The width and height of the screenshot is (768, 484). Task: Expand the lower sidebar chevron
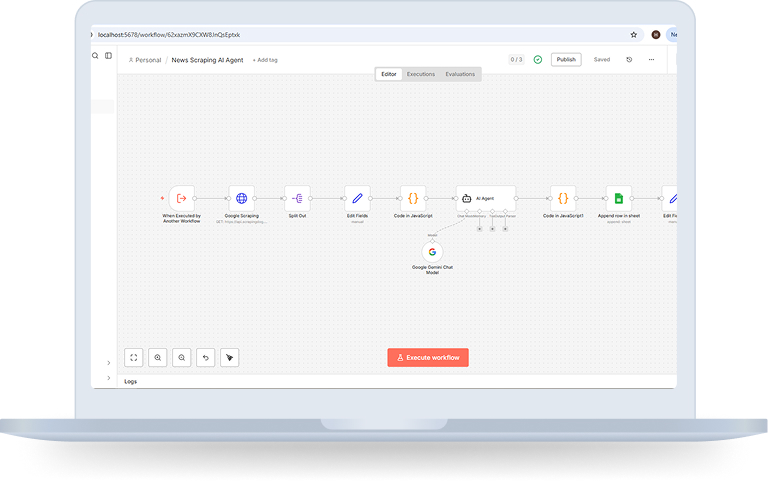[x=109, y=378]
